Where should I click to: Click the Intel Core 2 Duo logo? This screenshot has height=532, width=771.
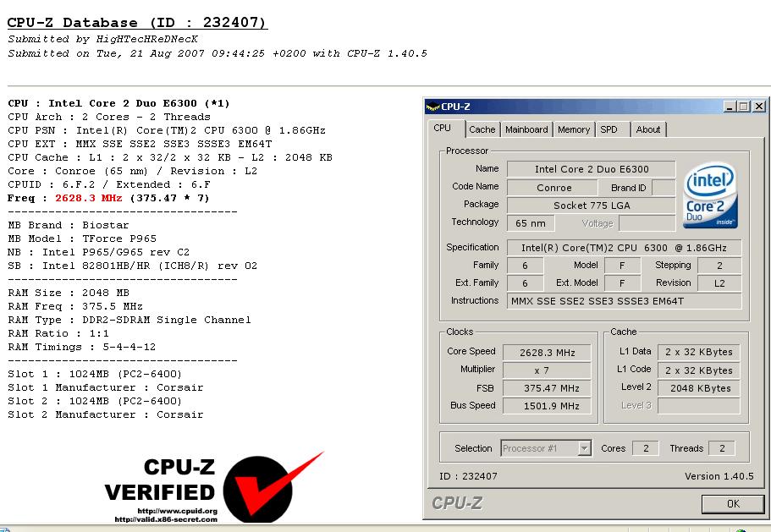tap(710, 195)
